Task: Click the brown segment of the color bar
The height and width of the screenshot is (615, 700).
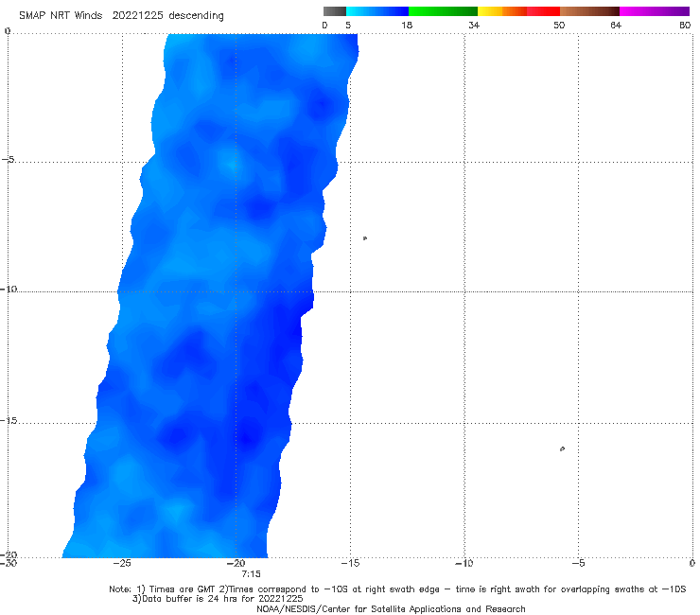Action: pos(589,11)
